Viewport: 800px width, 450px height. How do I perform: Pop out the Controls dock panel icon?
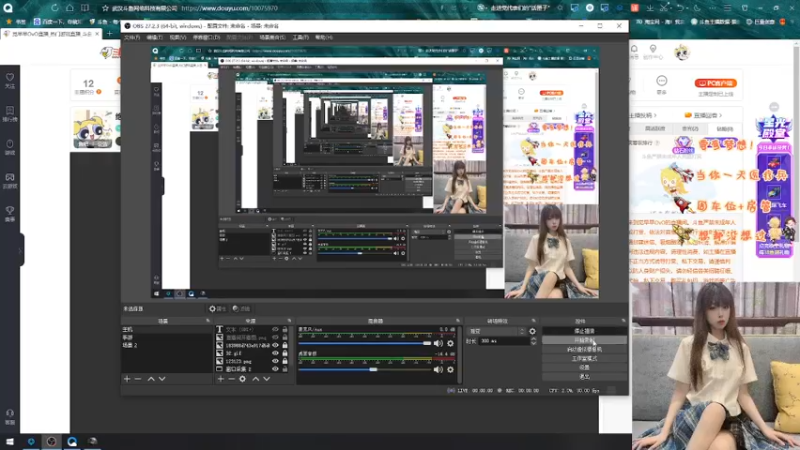tap(623, 321)
